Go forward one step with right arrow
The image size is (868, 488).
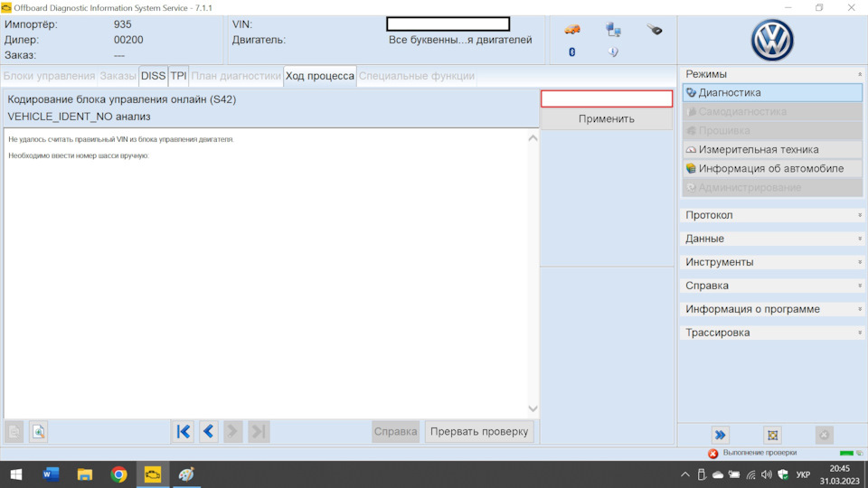(233, 432)
